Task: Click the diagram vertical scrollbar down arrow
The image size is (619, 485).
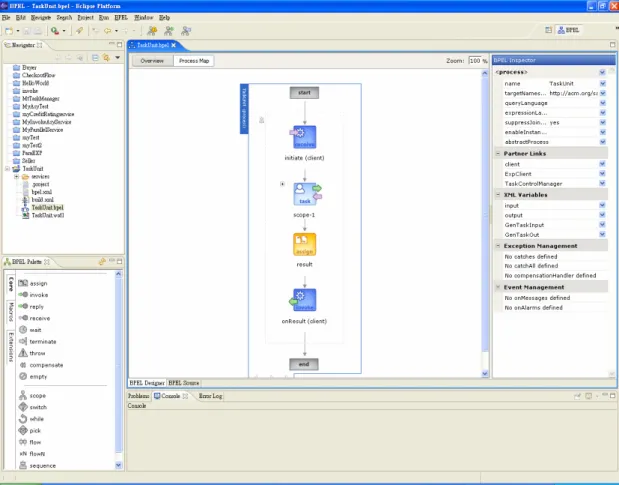Action: tap(485, 374)
